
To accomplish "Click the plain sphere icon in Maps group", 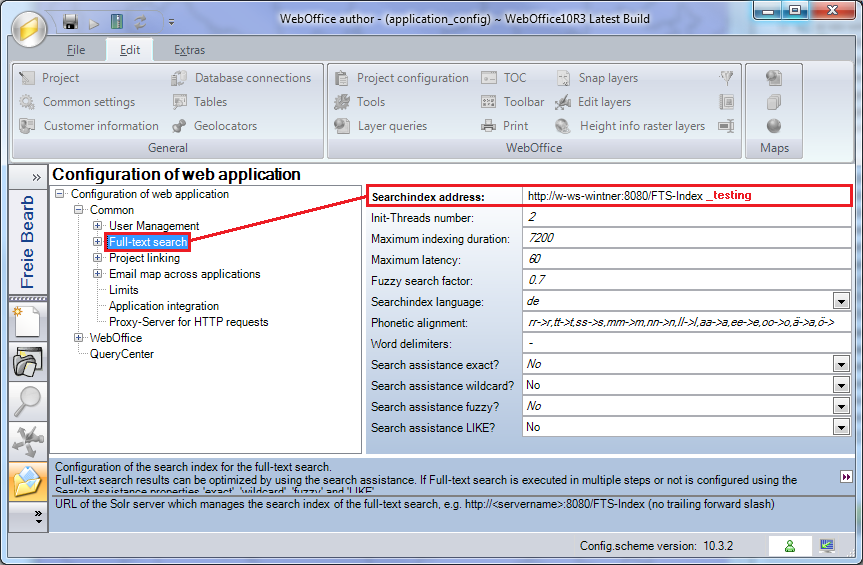I will tap(774, 126).
